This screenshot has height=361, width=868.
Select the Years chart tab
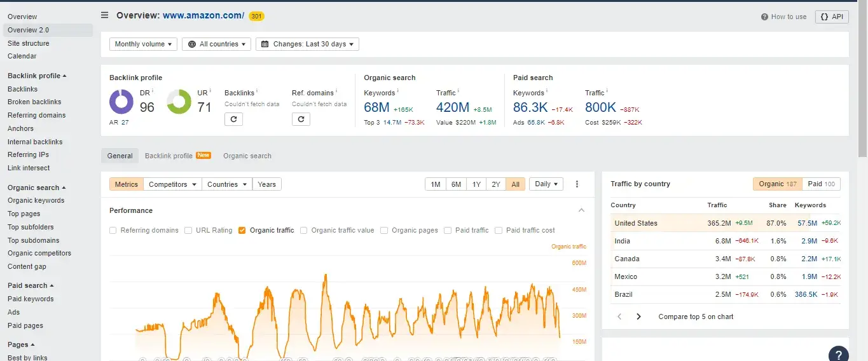click(267, 184)
